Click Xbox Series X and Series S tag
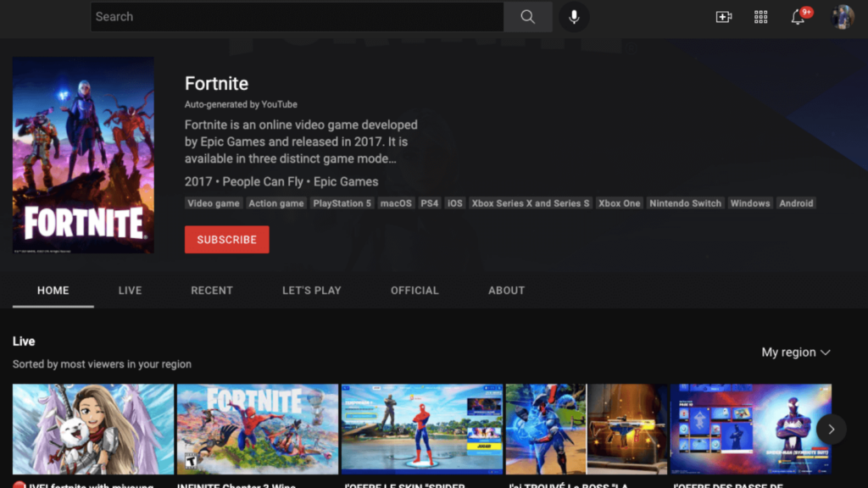The height and width of the screenshot is (488, 868). 531,203
